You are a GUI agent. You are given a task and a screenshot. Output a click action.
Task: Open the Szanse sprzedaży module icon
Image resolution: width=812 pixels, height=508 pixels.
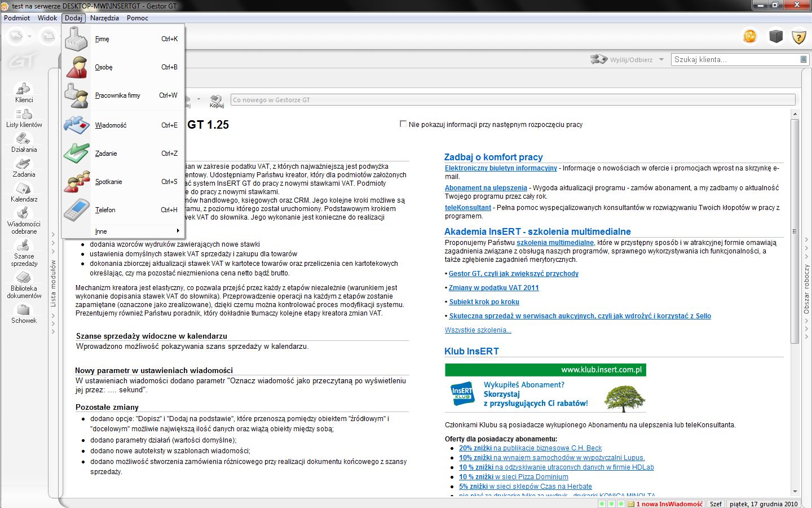[24, 253]
